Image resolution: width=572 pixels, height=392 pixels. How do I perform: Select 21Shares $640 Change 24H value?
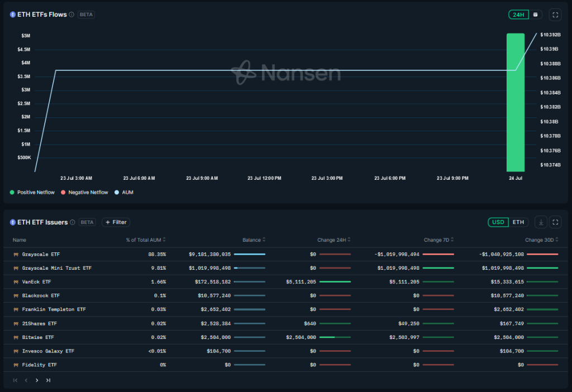point(309,323)
